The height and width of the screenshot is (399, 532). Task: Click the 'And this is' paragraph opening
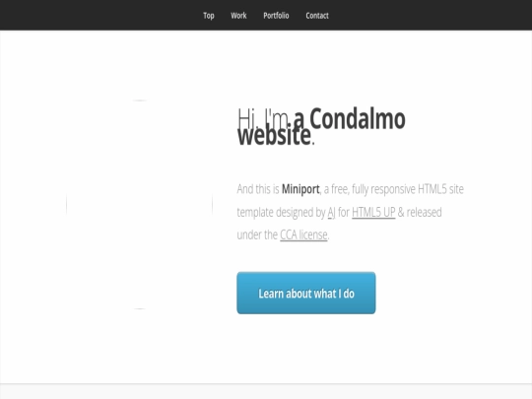[x=258, y=189]
